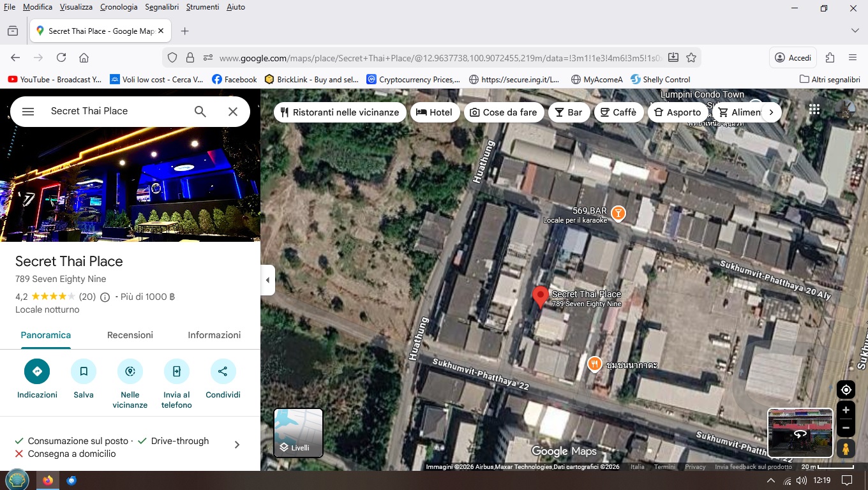This screenshot has width=868, height=490.
Task: Click Ristoranti nelle vicinanze chip
Action: (340, 112)
